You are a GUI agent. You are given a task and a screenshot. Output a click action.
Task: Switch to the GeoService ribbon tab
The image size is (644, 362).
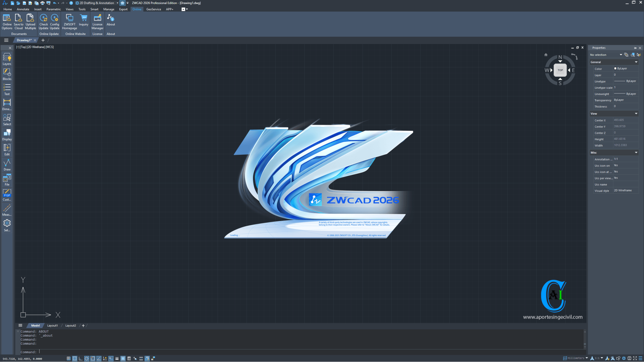pyautogui.click(x=153, y=9)
